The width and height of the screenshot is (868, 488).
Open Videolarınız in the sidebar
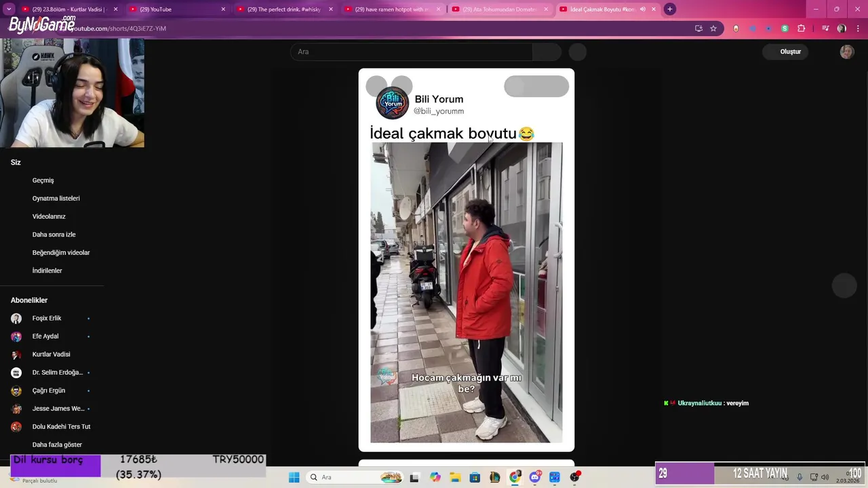(x=49, y=216)
